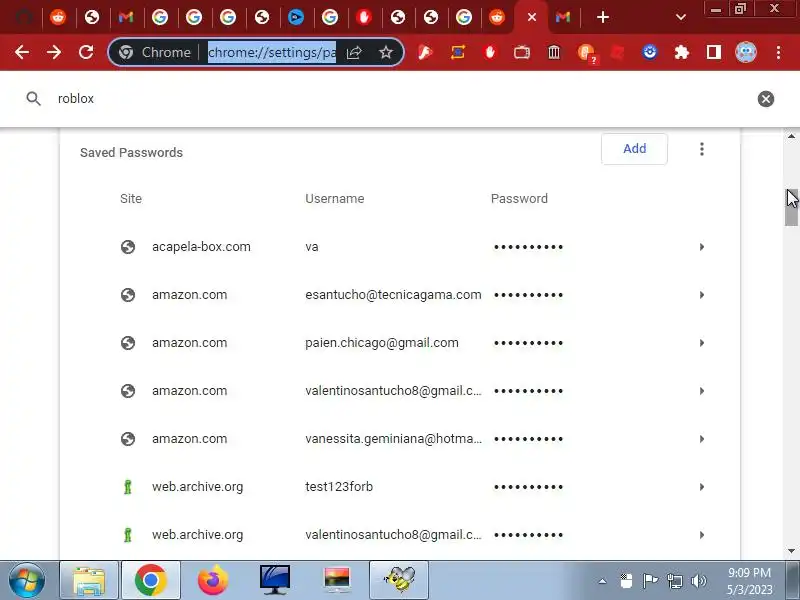Open the orange screen-capture extension icon

click(x=458, y=52)
